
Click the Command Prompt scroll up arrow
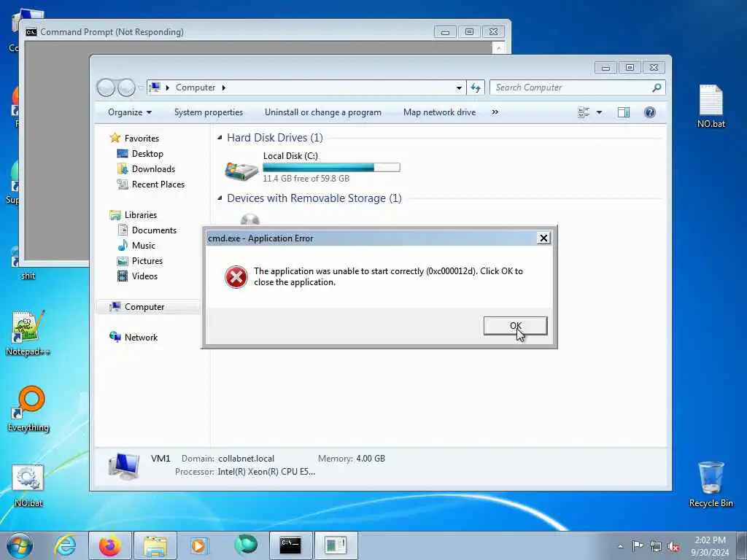(498, 47)
